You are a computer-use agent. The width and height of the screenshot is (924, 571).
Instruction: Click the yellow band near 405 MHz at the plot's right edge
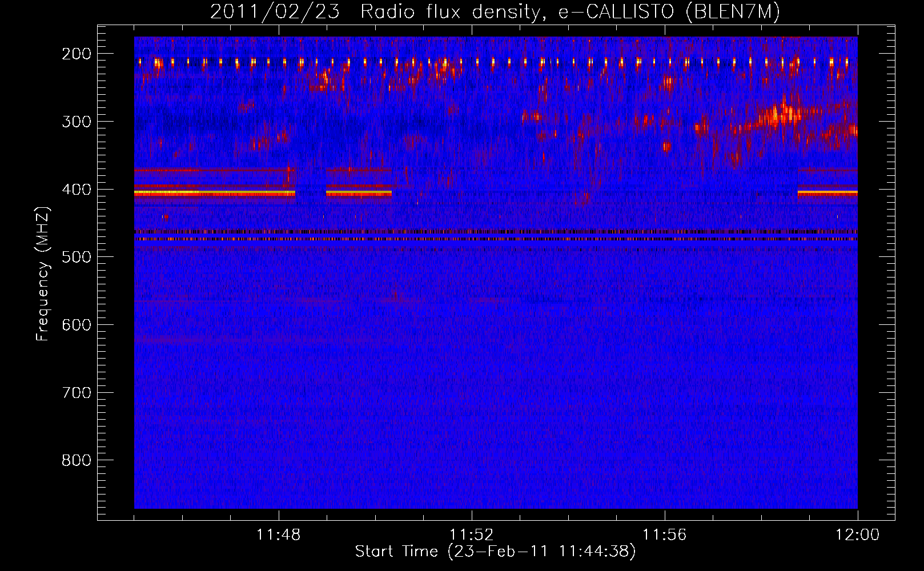(x=827, y=194)
